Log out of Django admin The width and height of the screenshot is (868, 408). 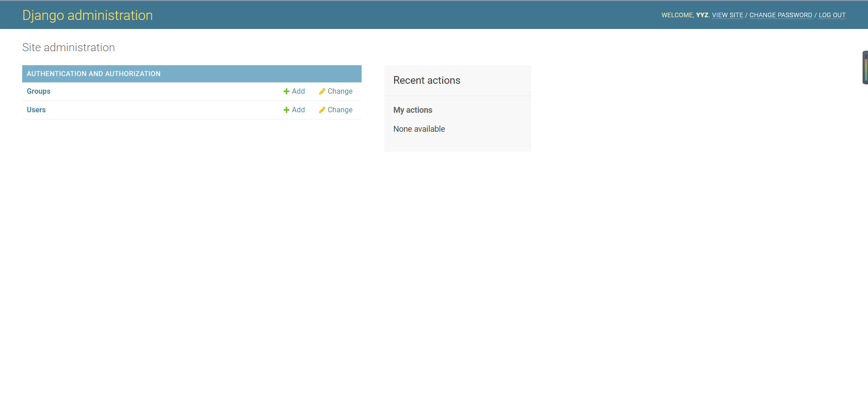(832, 15)
